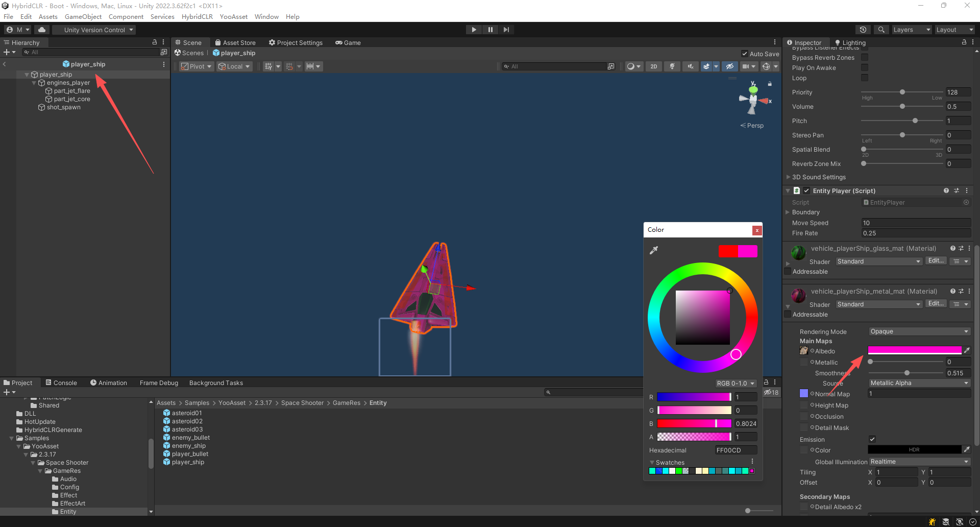980x527 pixels.
Task: Pick a color with the eyedropper in Color window
Action: [654, 250]
